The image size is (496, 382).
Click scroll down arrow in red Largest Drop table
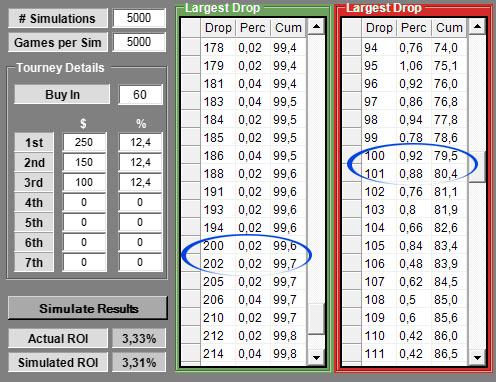tap(477, 358)
